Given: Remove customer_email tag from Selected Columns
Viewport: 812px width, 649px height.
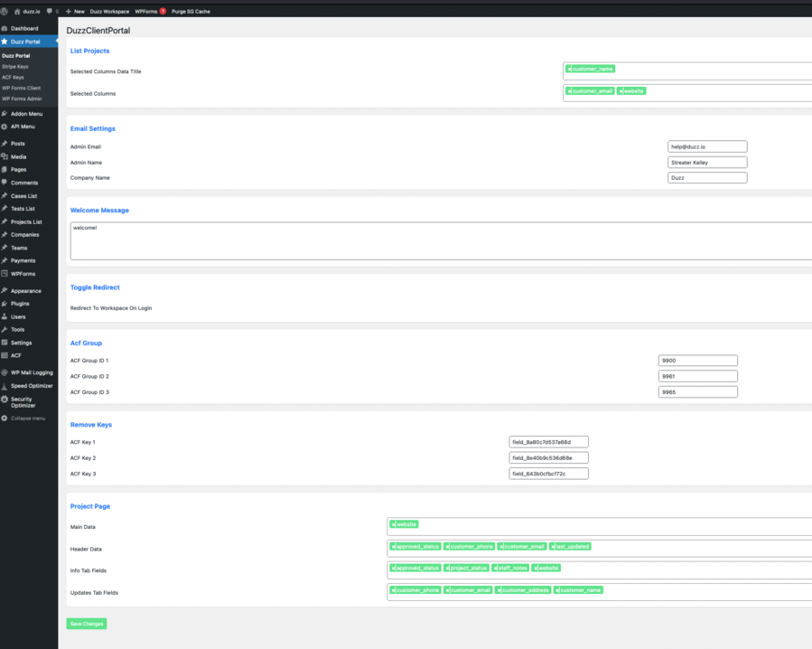Looking at the screenshot, I should 569,91.
